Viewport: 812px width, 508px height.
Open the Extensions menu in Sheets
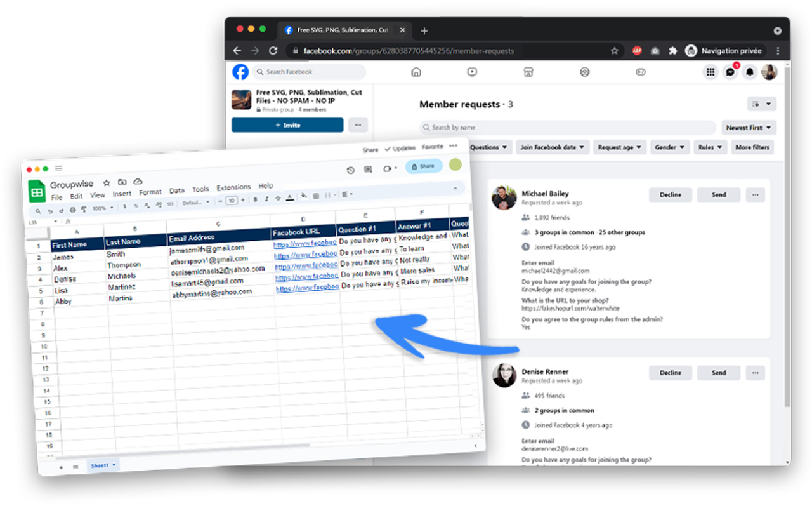click(233, 187)
